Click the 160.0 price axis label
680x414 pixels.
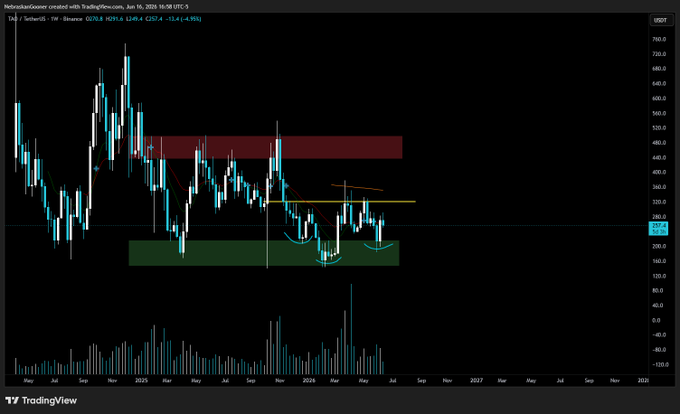pos(659,261)
